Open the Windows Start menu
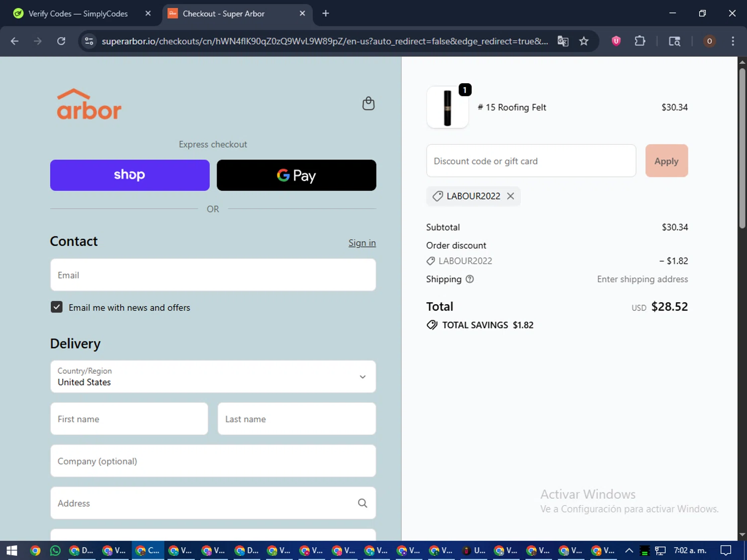 pyautogui.click(x=12, y=551)
